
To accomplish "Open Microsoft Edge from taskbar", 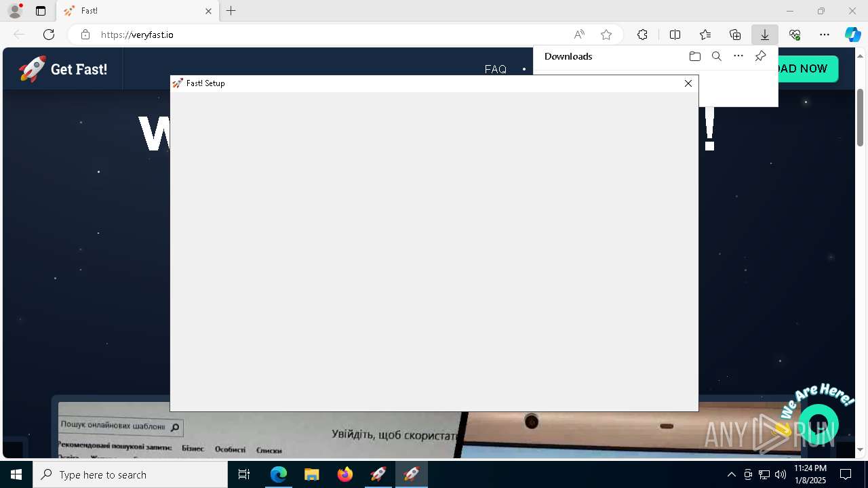I will 279,474.
